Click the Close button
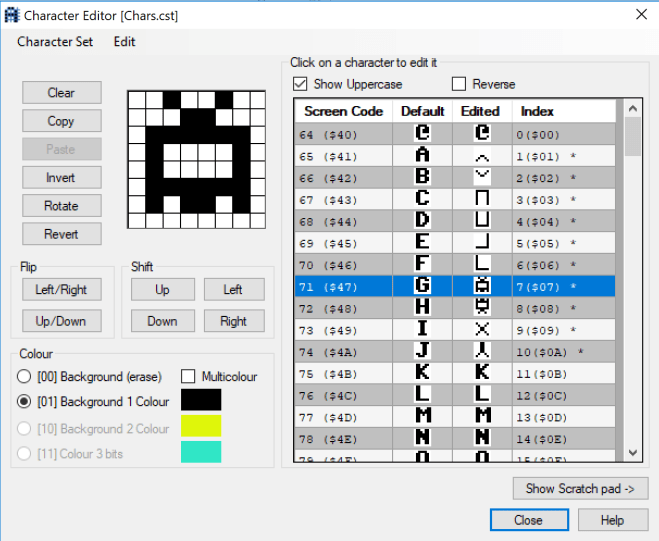Viewport: 659px width, 541px height. tap(529, 520)
